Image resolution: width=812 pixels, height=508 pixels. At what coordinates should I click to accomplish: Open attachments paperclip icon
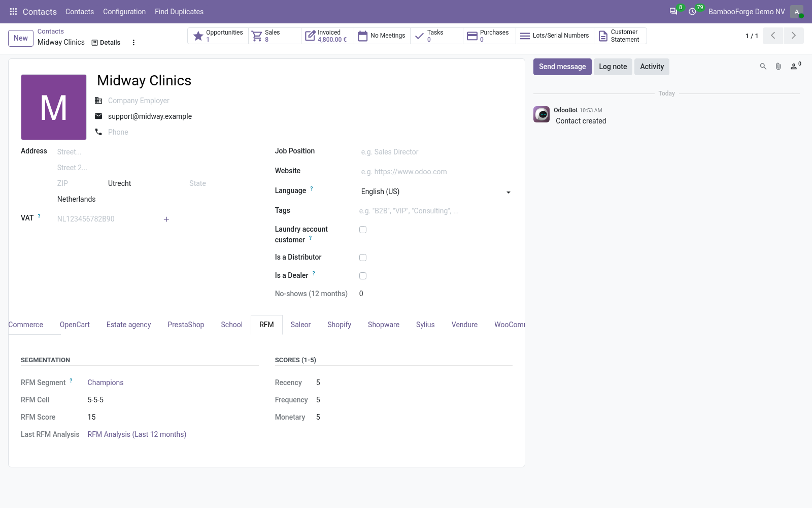pos(778,67)
